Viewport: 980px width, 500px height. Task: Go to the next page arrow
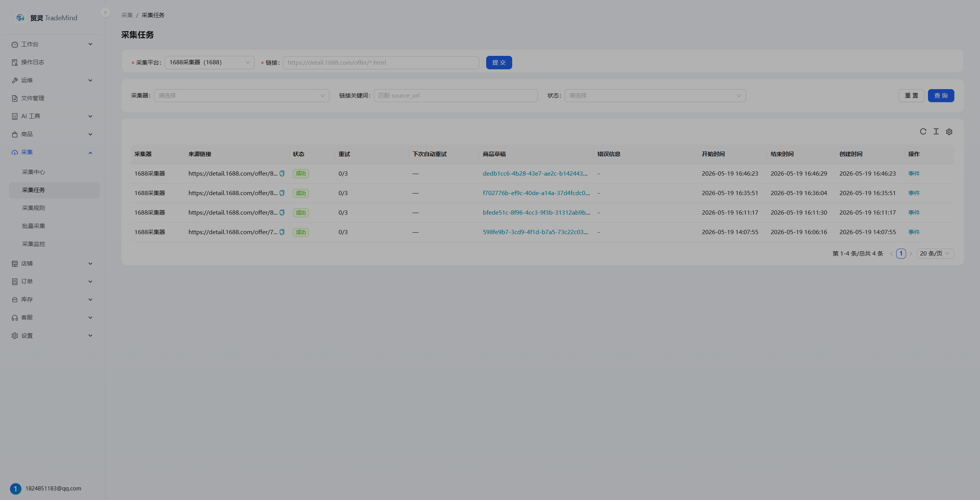click(911, 254)
